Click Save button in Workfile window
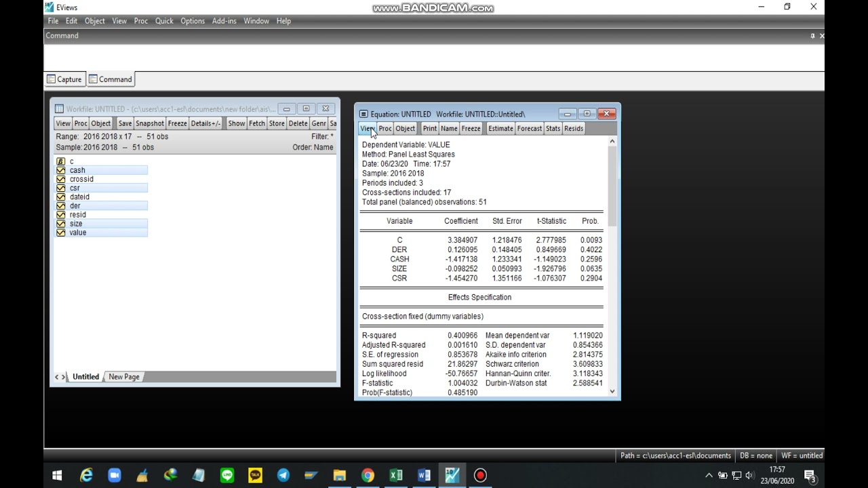This screenshot has width=868, height=488. (125, 123)
